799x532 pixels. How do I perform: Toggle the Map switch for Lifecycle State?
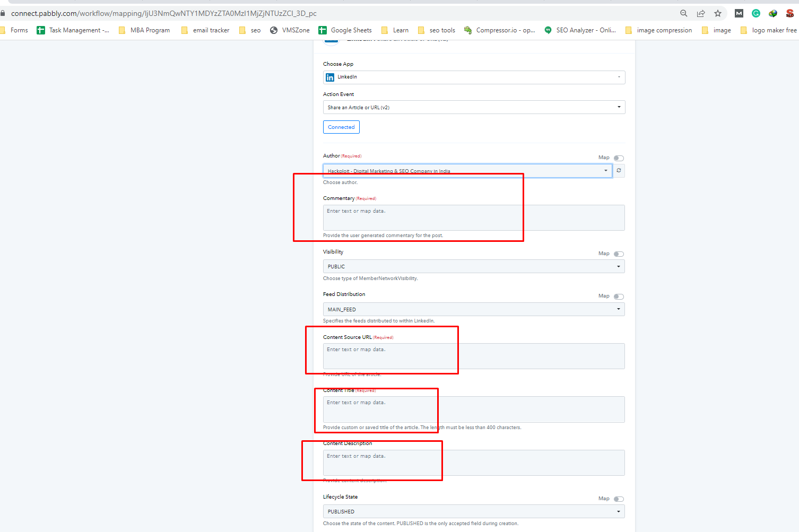(x=619, y=499)
